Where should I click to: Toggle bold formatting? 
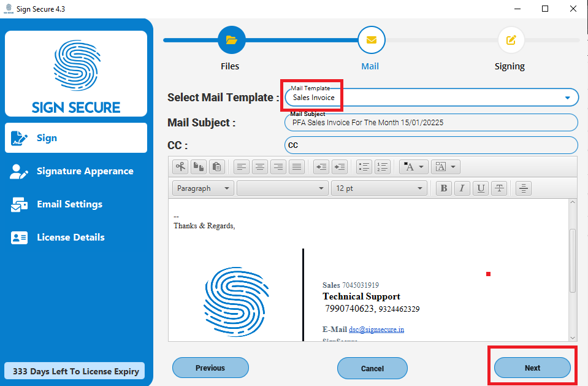(444, 188)
